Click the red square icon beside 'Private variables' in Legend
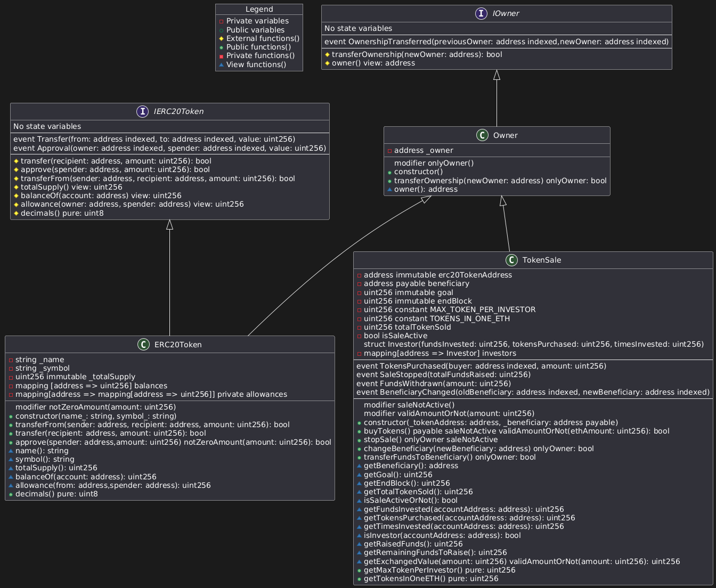Screen dimensions: 716x588 point(221,21)
